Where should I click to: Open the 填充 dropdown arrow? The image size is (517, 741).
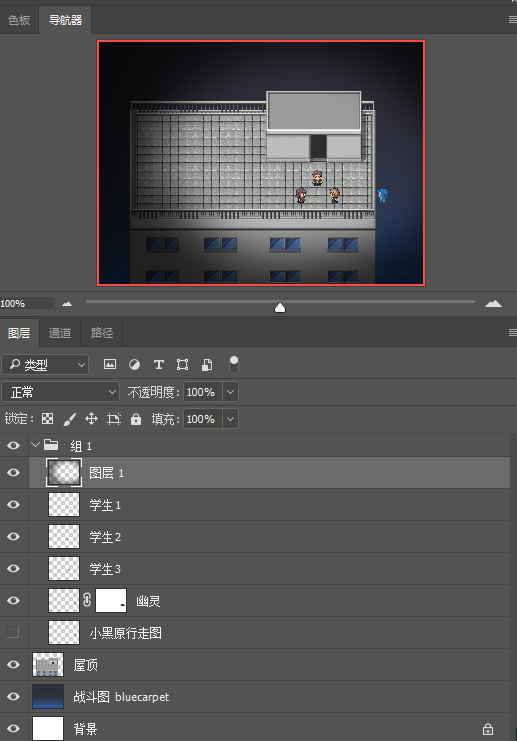231,419
